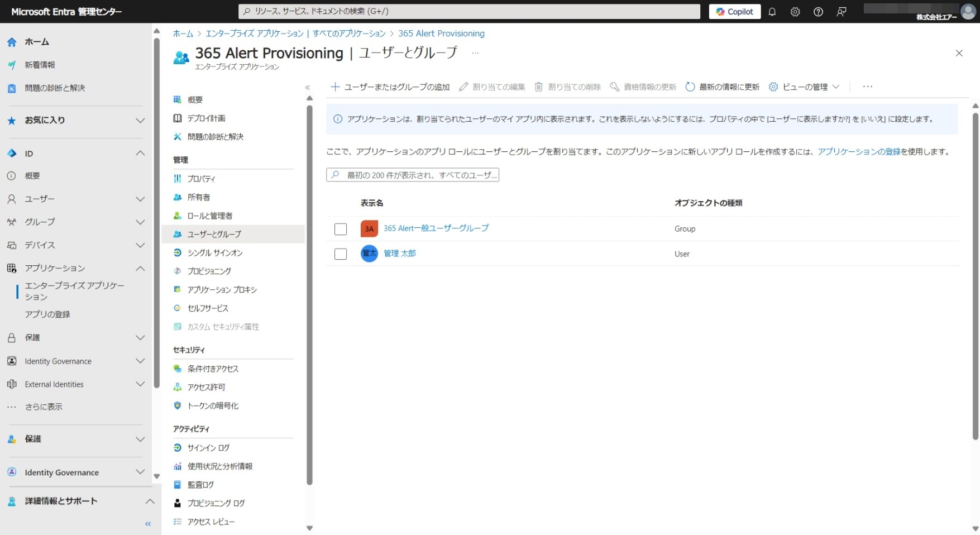980x535 pixels.
Task: Open the toolbar more options ellipsis
Action: click(867, 87)
